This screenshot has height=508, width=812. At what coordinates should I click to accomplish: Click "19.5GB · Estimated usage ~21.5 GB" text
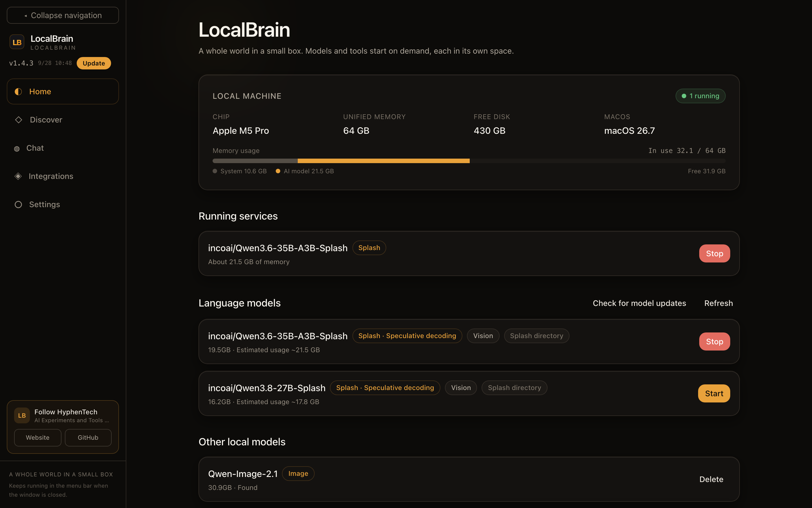coord(264,350)
